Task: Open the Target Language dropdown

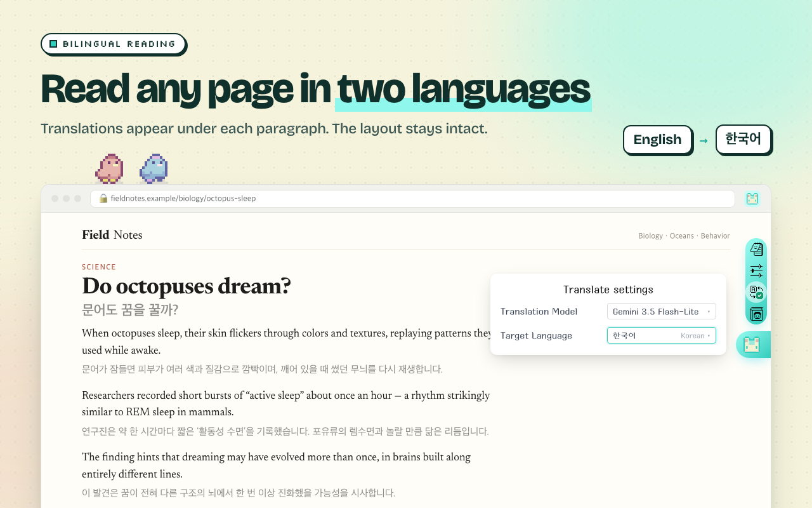Action: tap(662, 335)
